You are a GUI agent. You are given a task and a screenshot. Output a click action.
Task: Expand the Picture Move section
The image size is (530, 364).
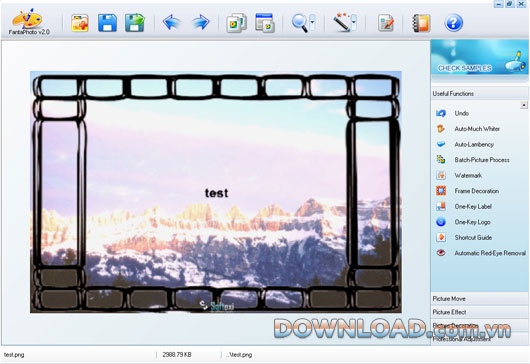(x=479, y=299)
